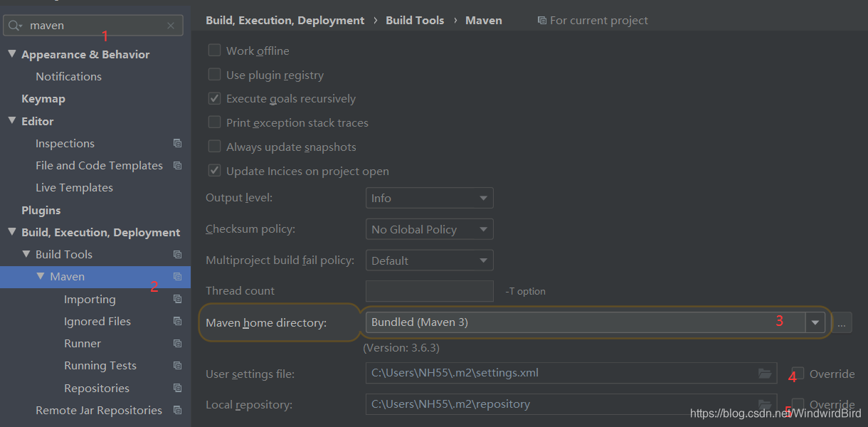Collapse Build Tools tree node
This screenshot has height=427, width=868.
coord(26,254)
